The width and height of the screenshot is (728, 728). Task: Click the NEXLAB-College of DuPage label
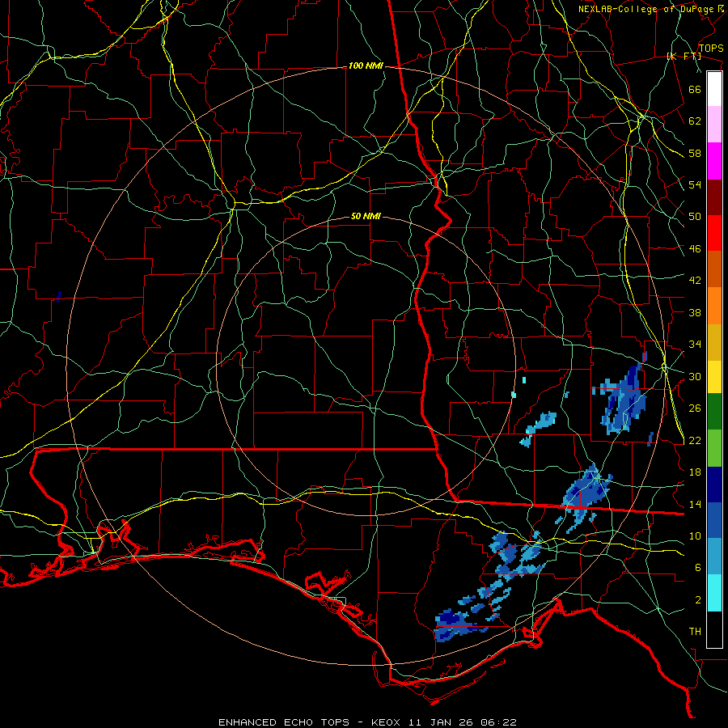click(652, 9)
